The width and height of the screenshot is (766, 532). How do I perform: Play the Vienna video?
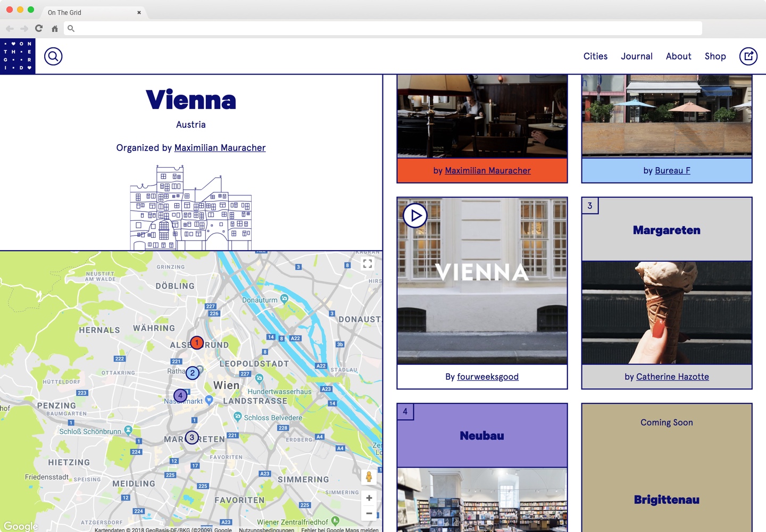[415, 215]
